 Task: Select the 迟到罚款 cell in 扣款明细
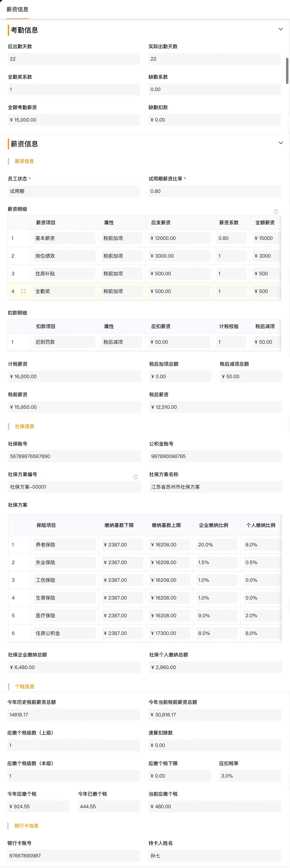pos(64,342)
